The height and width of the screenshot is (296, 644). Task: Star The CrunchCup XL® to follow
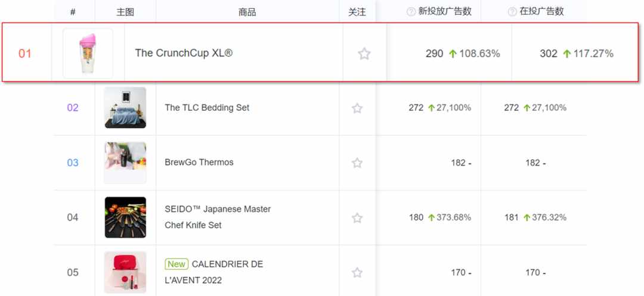tap(364, 54)
